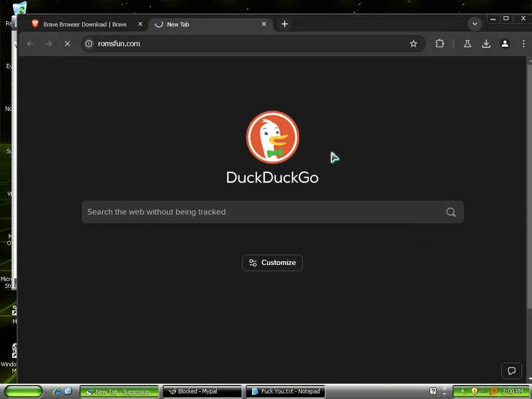Open the Extensions puzzle icon
This screenshot has height=399, width=532.
click(x=440, y=44)
